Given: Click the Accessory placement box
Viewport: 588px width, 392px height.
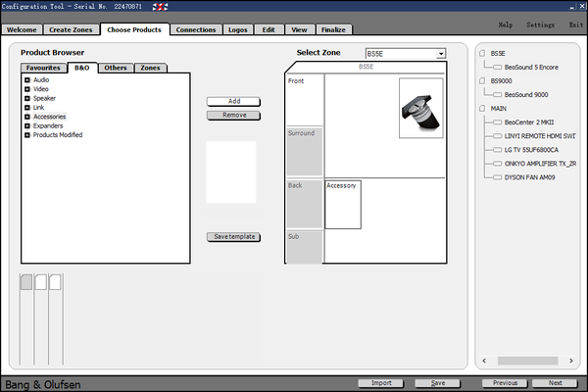Looking at the screenshot, I should [x=343, y=204].
